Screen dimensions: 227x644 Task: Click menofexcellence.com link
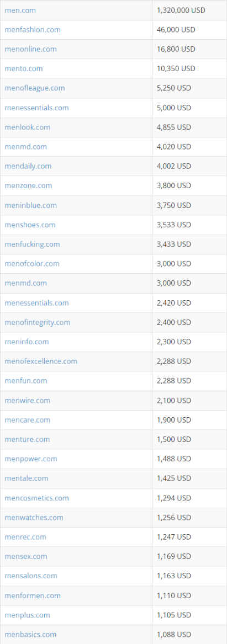pyautogui.click(x=41, y=361)
